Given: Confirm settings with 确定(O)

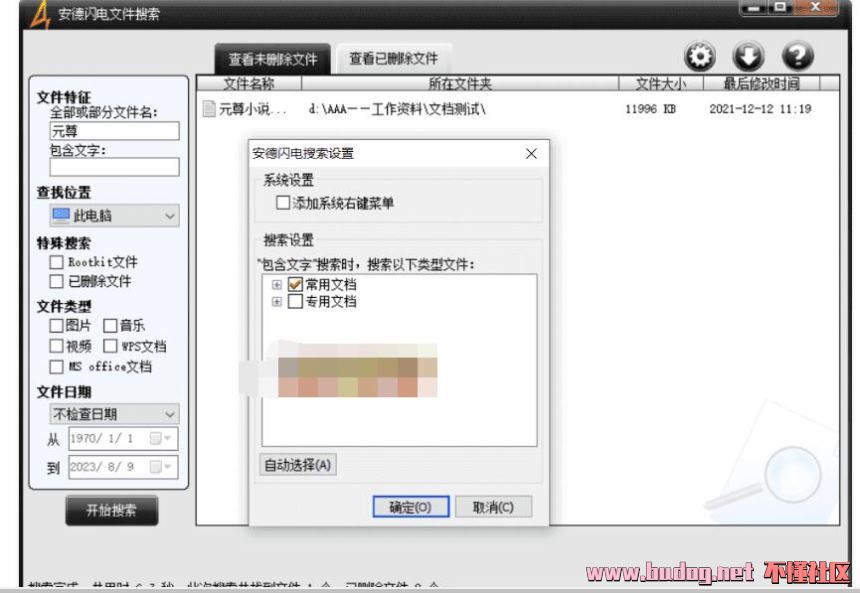Looking at the screenshot, I should [x=411, y=507].
